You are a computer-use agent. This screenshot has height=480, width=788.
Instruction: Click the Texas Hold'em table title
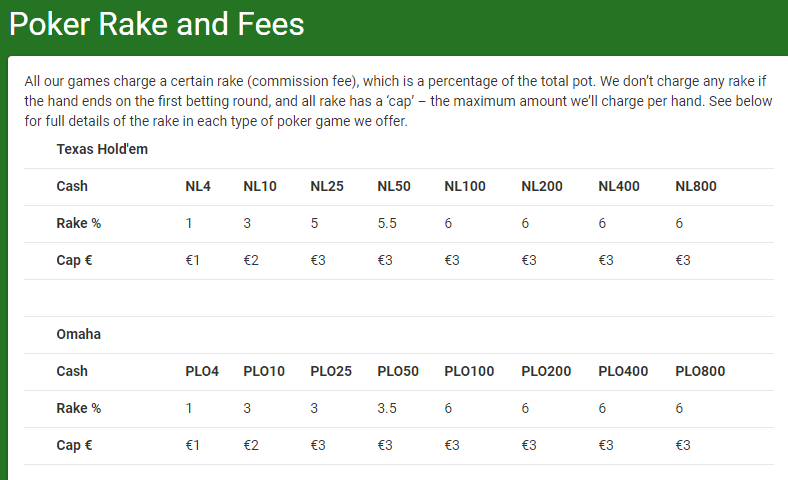click(103, 149)
